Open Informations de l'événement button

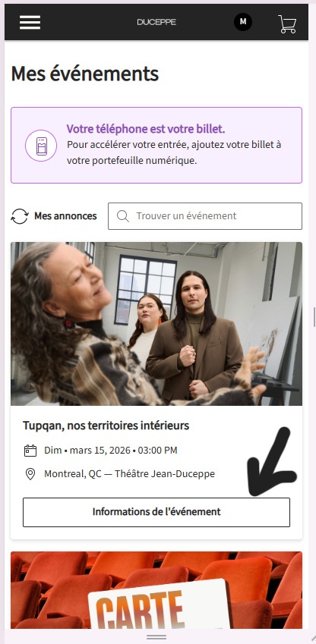156,512
